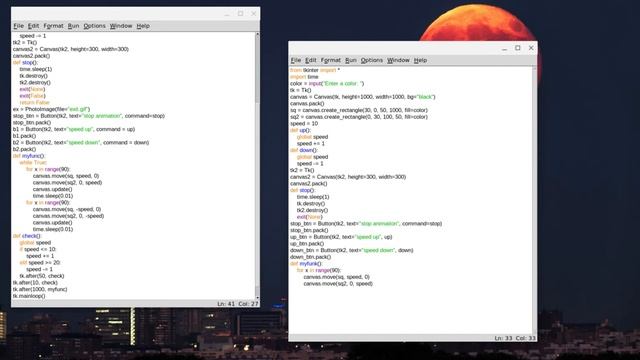Open Format menu in left window
Image resolution: width=640 pixels, height=360 pixels.
53,26
